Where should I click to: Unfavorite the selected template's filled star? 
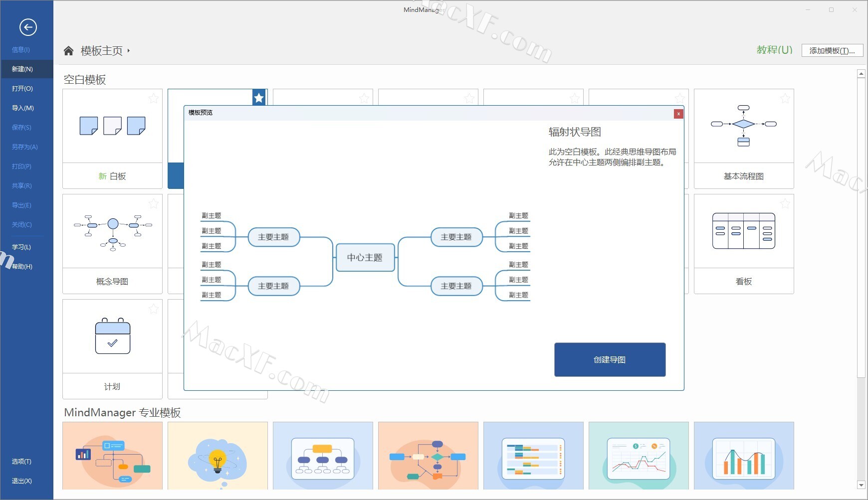coord(259,98)
